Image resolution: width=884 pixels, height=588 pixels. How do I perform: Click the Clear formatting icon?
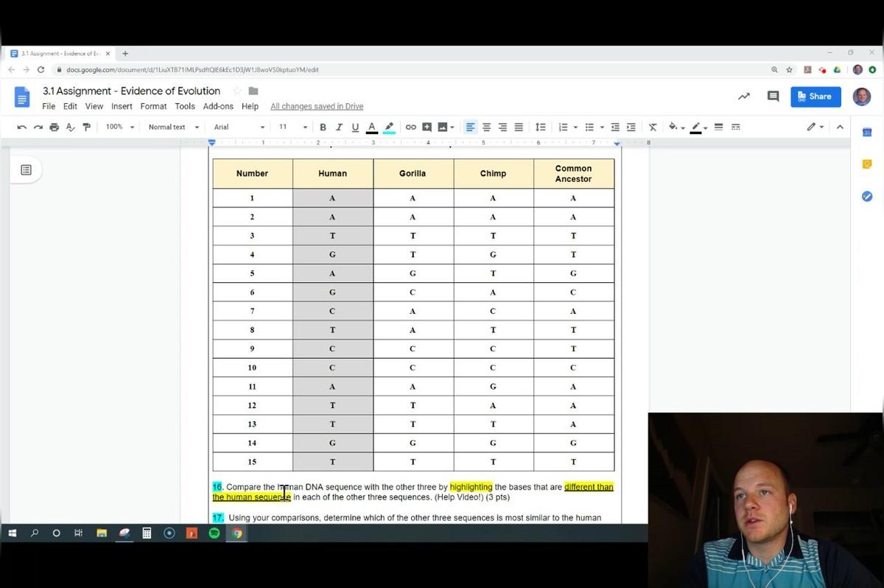pyautogui.click(x=652, y=127)
